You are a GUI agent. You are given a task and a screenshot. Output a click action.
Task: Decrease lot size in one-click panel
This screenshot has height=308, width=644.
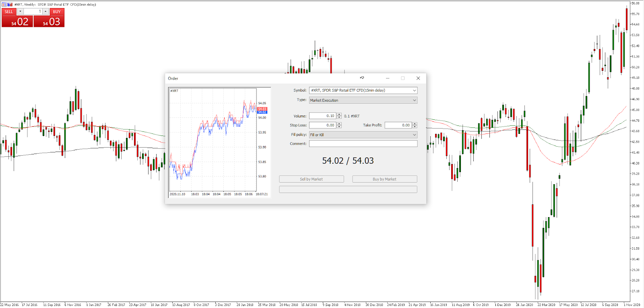(20, 12)
